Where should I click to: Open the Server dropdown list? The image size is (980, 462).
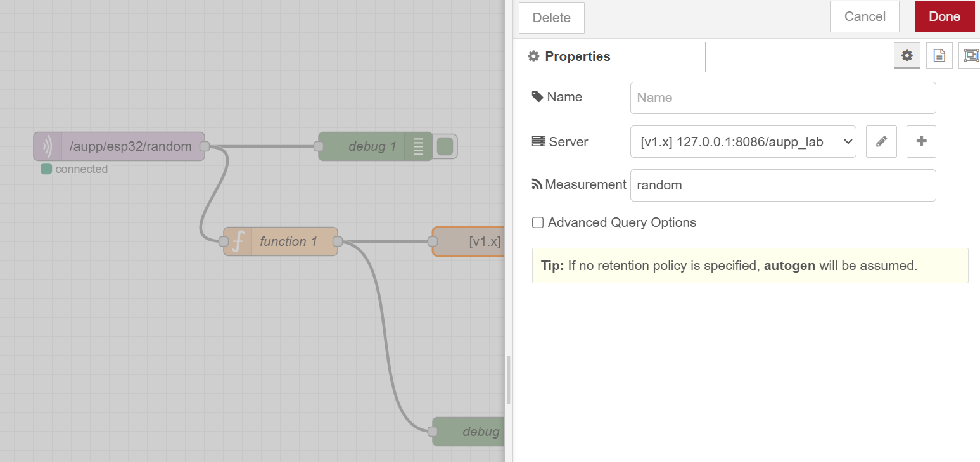[743, 142]
